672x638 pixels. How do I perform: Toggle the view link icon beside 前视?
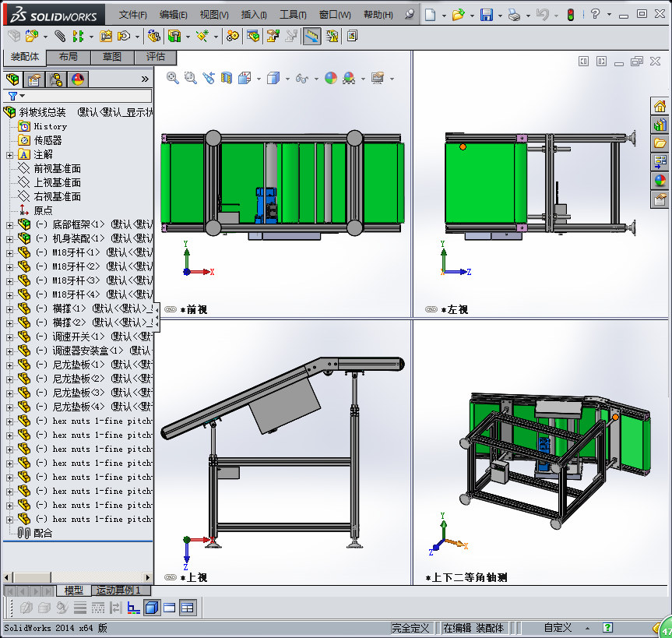click(171, 309)
